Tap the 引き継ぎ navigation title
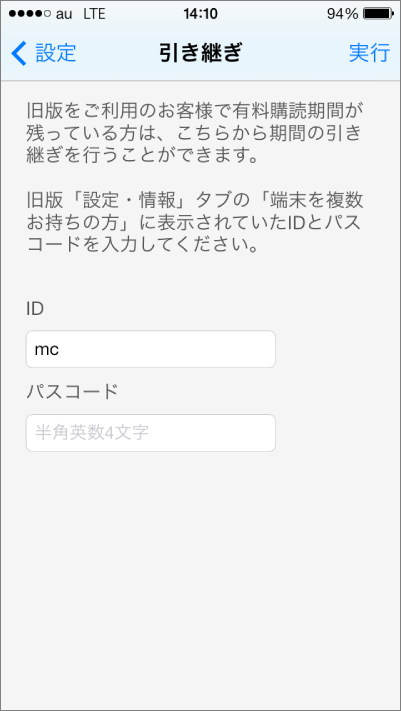Screen dimensions: 401x711 tap(200, 53)
